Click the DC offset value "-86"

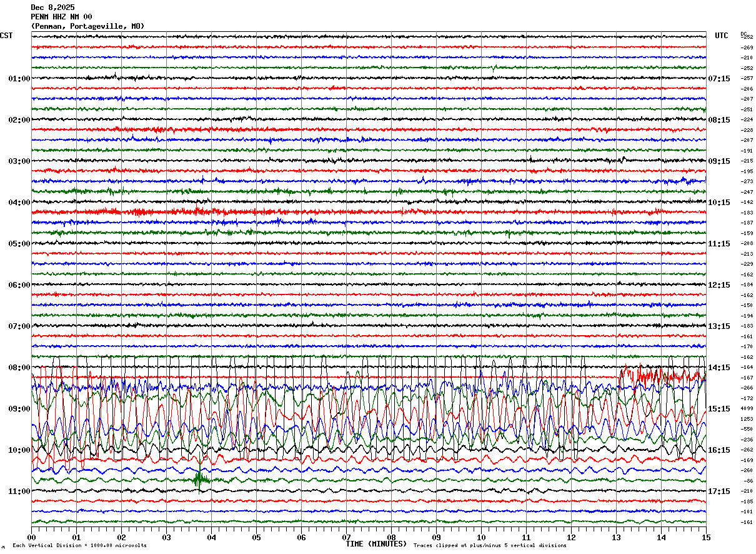tap(748, 481)
